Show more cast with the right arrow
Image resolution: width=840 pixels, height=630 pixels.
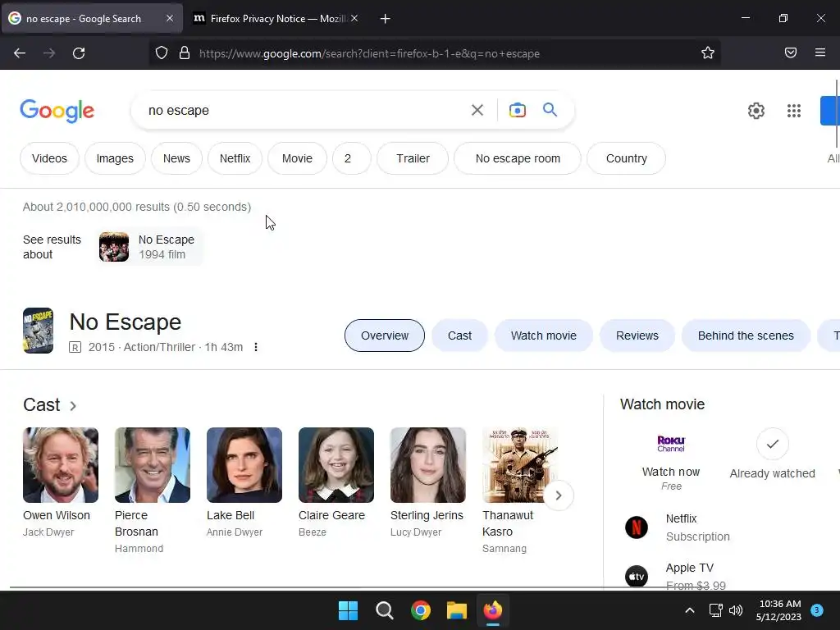tap(558, 495)
